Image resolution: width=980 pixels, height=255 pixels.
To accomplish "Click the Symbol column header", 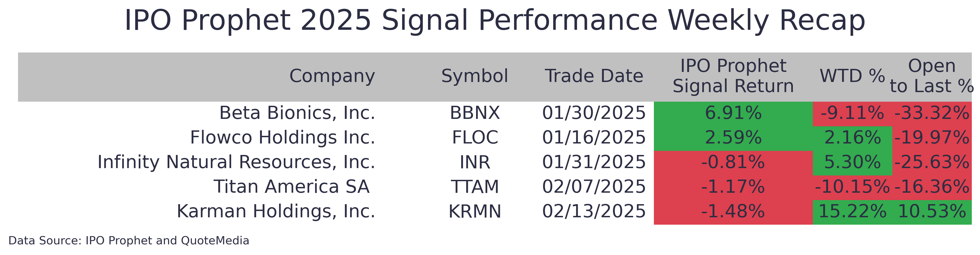I will [474, 76].
